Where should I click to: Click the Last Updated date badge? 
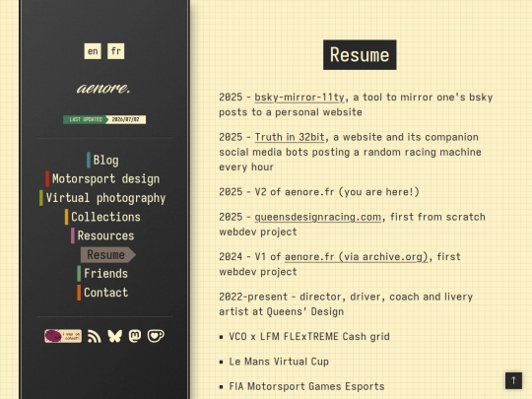[104, 119]
